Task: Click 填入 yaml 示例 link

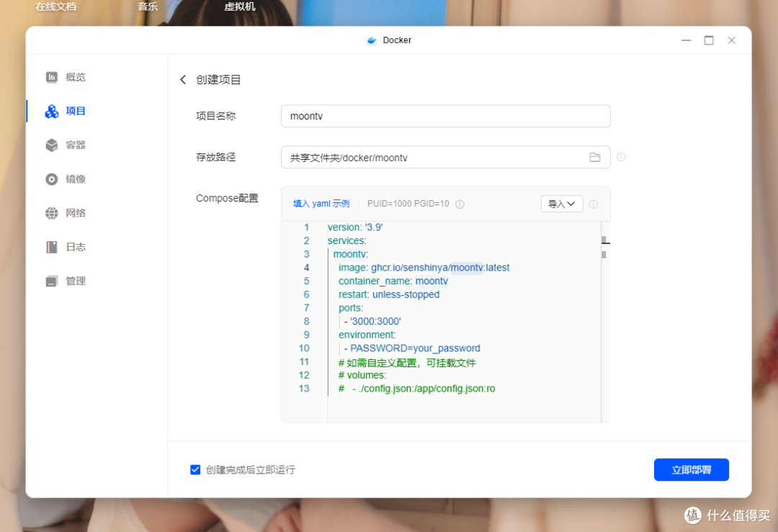Action: point(321,204)
